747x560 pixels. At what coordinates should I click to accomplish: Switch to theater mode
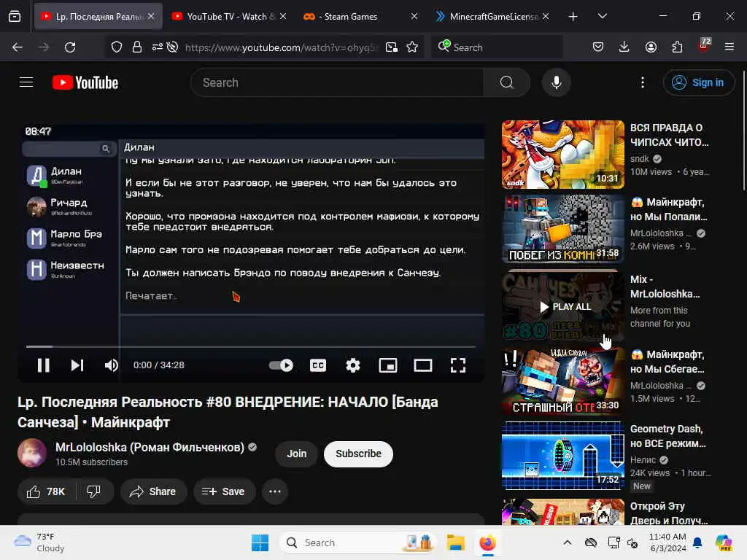(x=422, y=365)
